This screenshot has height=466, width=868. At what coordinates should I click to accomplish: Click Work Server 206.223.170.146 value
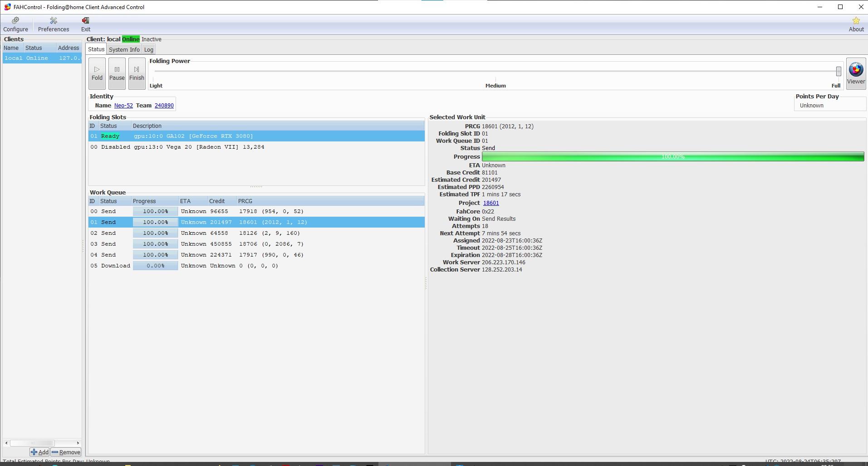pyautogui.click(x=504, y=262)
